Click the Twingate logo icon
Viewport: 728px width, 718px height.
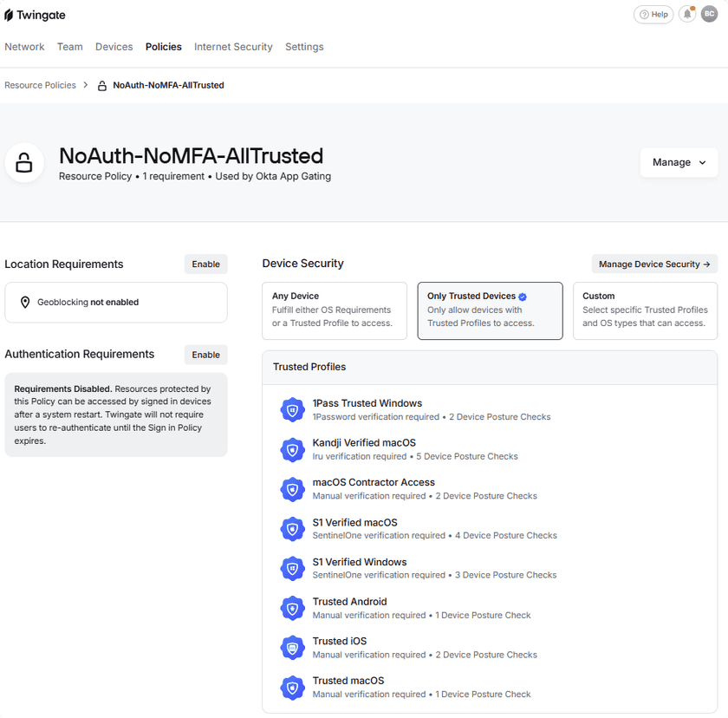(x=9, y=16)
